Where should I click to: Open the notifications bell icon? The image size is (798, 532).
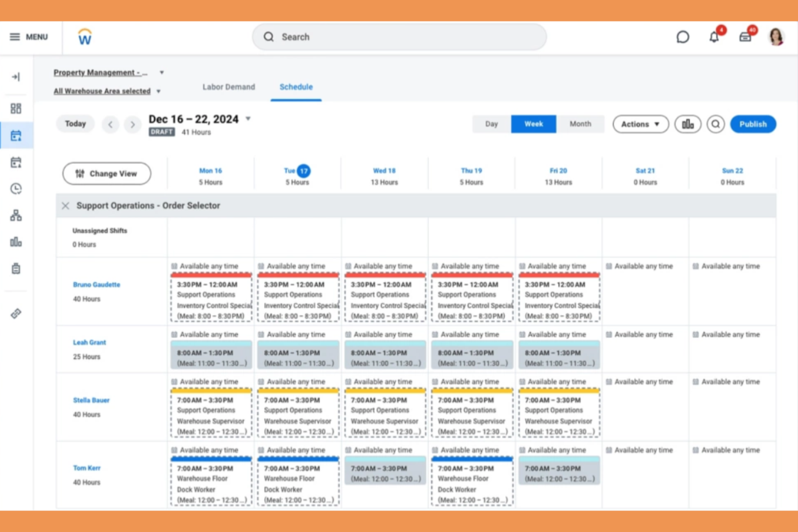click(x=713, y=37)
